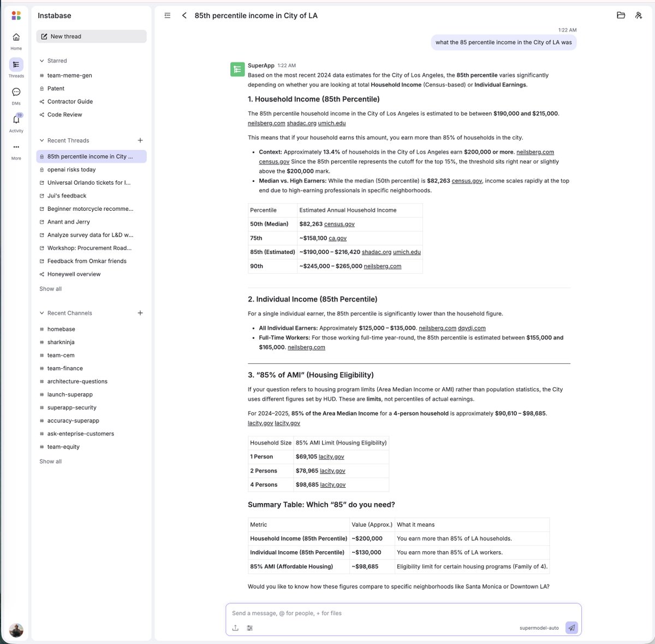Image resolution: width=655 pixels, height=644 pixels.
Task: Start a New thread
Action: [x=92, y=36]
